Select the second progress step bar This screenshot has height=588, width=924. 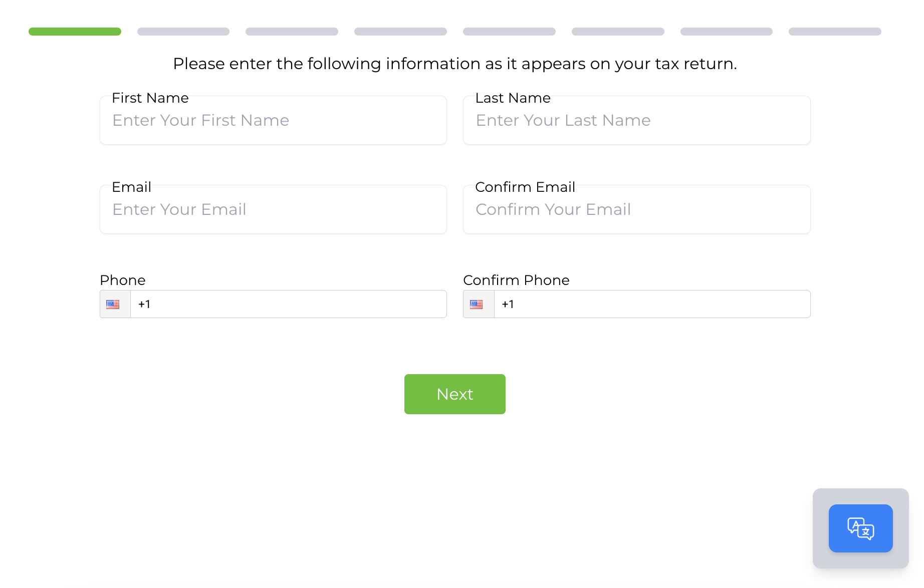183,32
